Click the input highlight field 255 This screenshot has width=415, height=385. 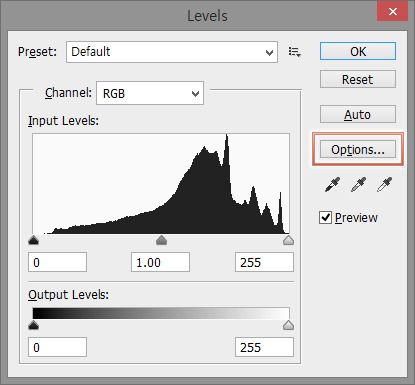(264, 262)
